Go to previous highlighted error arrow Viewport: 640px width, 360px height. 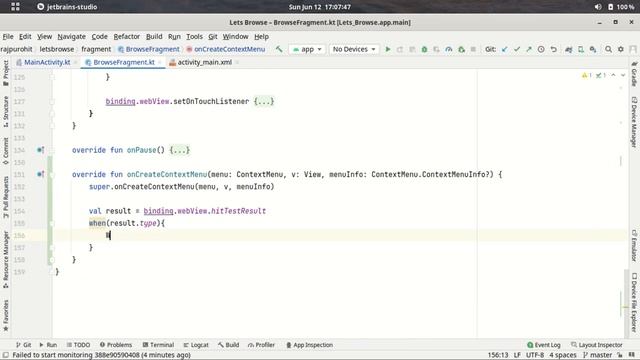(613, 76)
